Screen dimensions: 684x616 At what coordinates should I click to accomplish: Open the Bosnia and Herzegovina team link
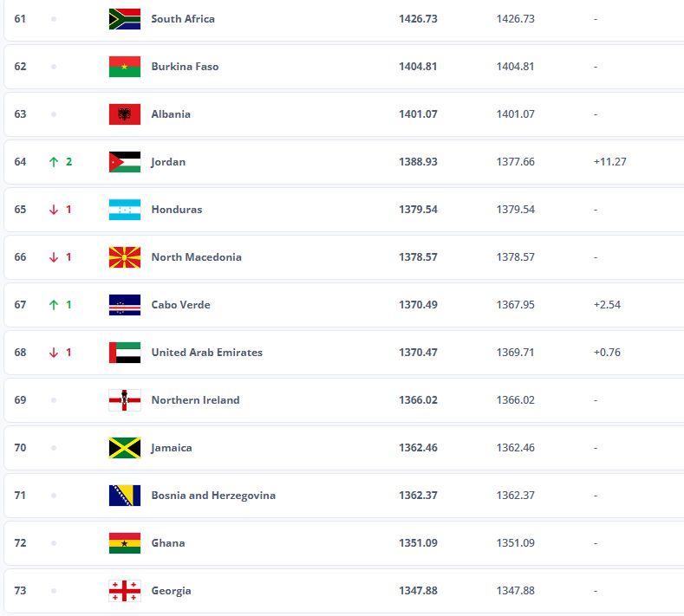[x=213, y=496]
